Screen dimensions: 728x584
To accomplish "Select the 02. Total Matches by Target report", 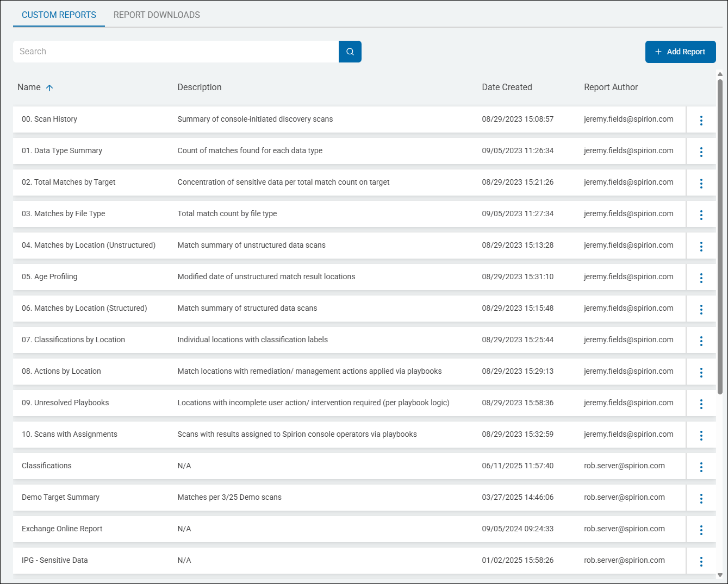I will tap(69, 182).
